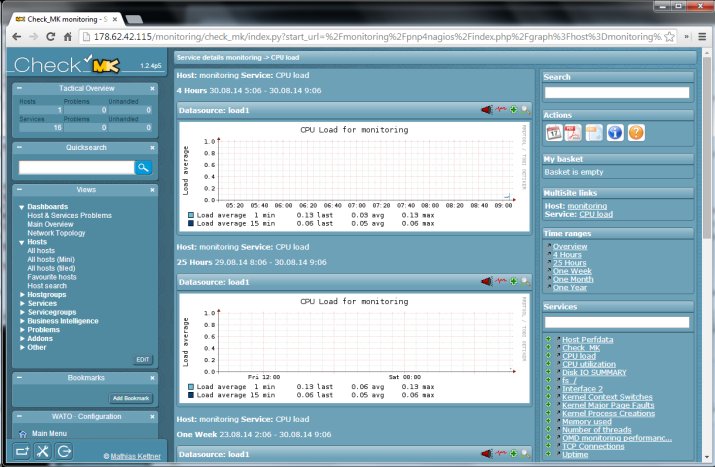This screenshot has height=467, width=715.
Task: Click the red megaphone icon on the first graph
Action: [x=487, y=110]
